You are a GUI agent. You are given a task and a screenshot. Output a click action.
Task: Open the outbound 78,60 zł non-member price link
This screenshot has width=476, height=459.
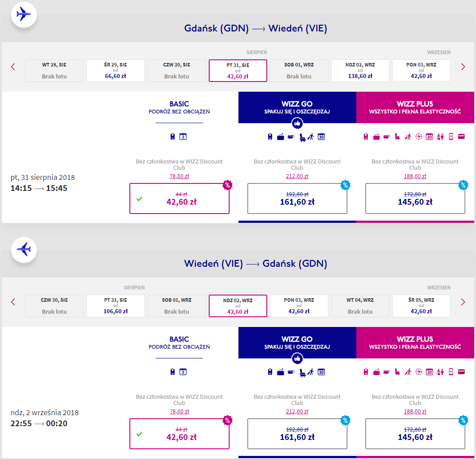[x=179, y=176]
